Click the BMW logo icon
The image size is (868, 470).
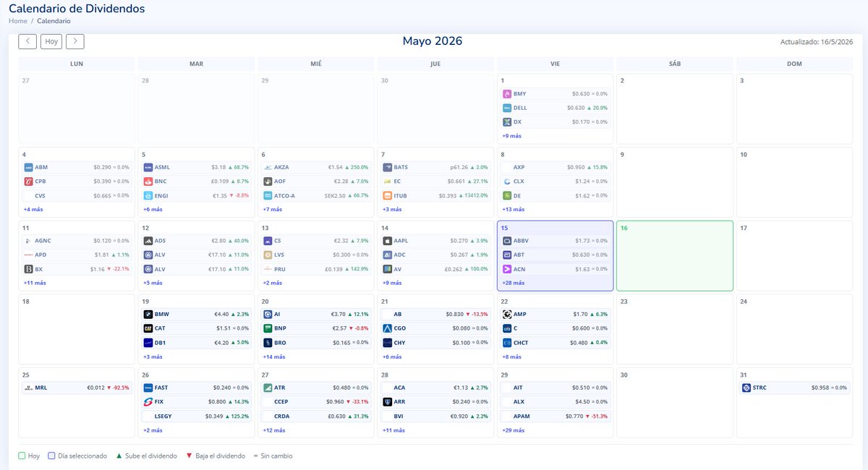coord(148,315)
